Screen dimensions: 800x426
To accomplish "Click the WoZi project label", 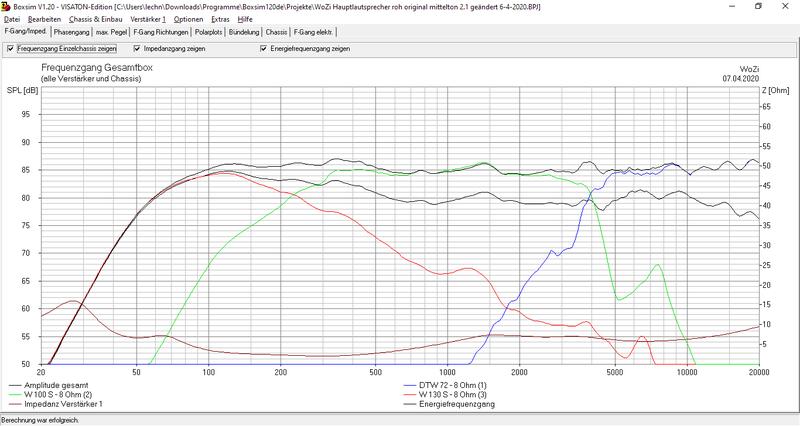I will pyautogui.click(x=749, y=69).
